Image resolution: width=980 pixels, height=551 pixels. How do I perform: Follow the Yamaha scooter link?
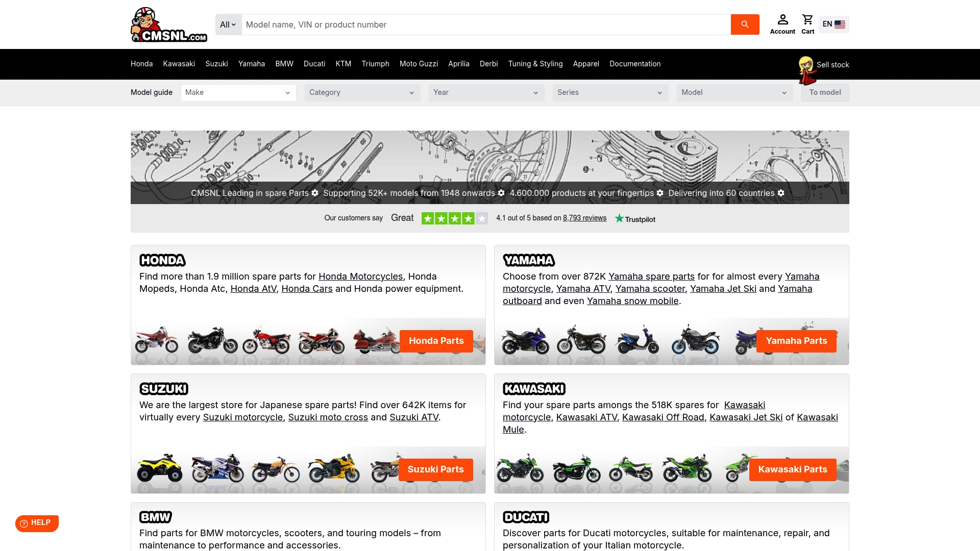coord(650,289)
